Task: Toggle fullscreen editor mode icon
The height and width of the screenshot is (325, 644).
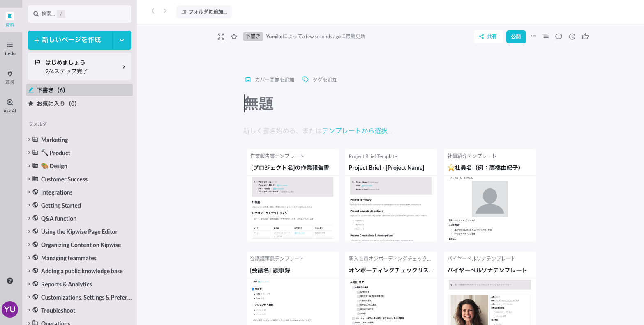Action: [221, 37]
